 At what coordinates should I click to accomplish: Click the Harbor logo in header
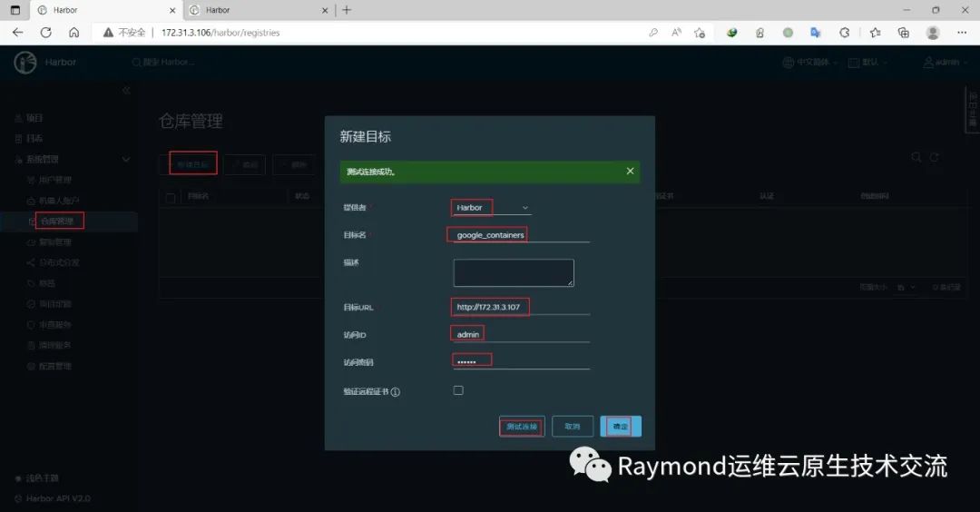click(x=25, y=63)
